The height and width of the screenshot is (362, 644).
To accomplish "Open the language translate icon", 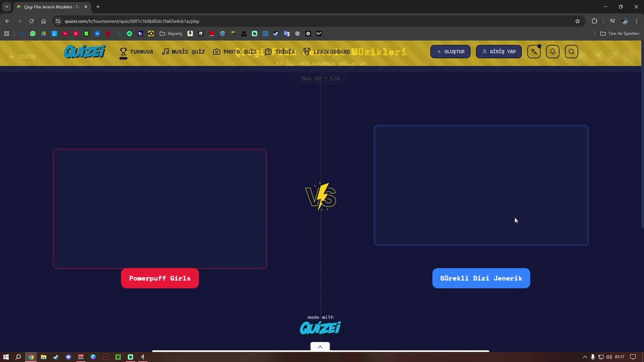I will [x=534, y=51].
